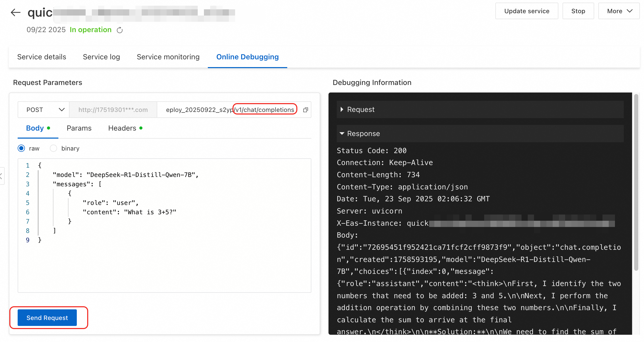Open the Headers tab
This screenshot has width=644, height=342.
pos(122,128)
